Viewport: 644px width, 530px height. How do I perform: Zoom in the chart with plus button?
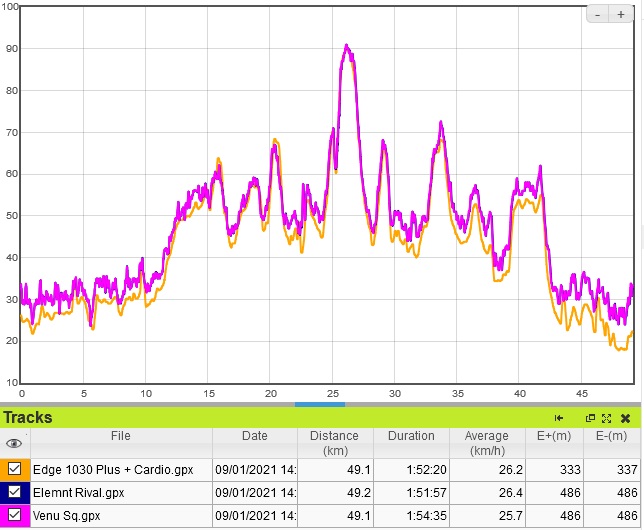click(x=620, y=15)
